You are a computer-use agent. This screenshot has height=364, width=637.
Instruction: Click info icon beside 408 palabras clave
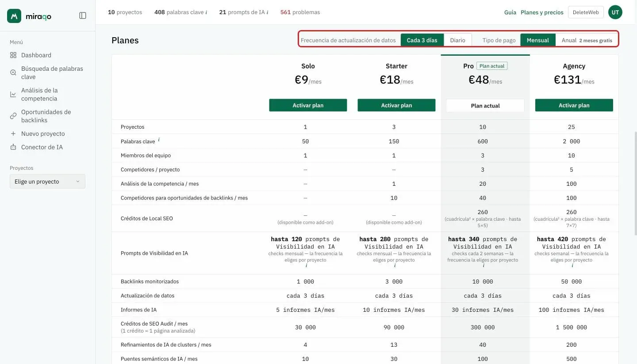206,12
